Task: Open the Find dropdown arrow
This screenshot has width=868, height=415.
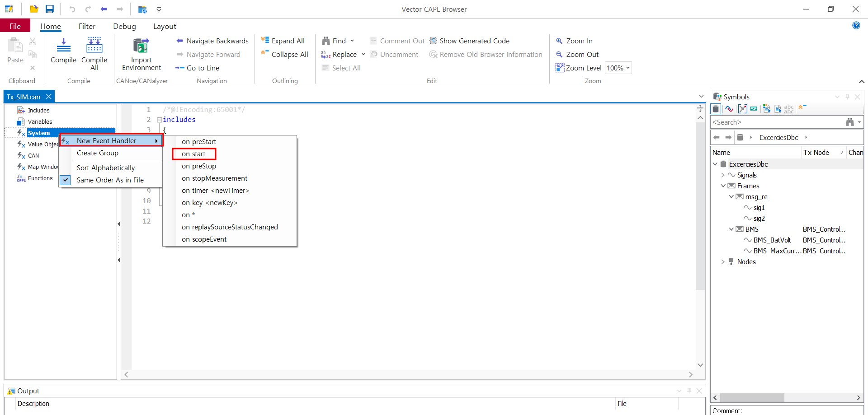Action: pyautogui.click(x=352, y=41)
